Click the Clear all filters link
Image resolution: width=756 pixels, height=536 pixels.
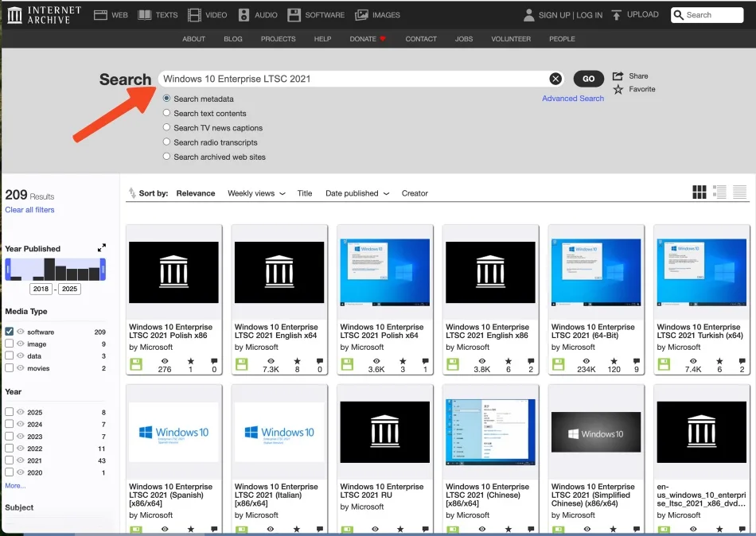pyautogui.click(x=29, y=209)
